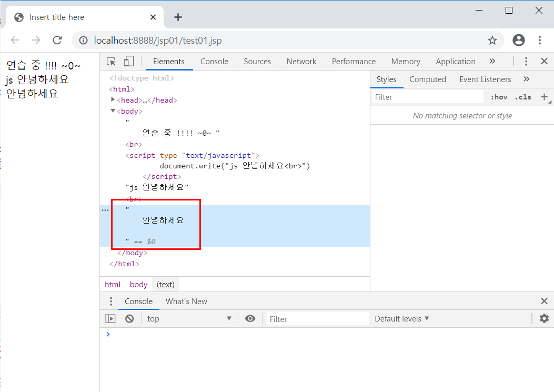This screenshot has height=392, width=554.
Task: Expand the head element node
Action: coord(113,99)
